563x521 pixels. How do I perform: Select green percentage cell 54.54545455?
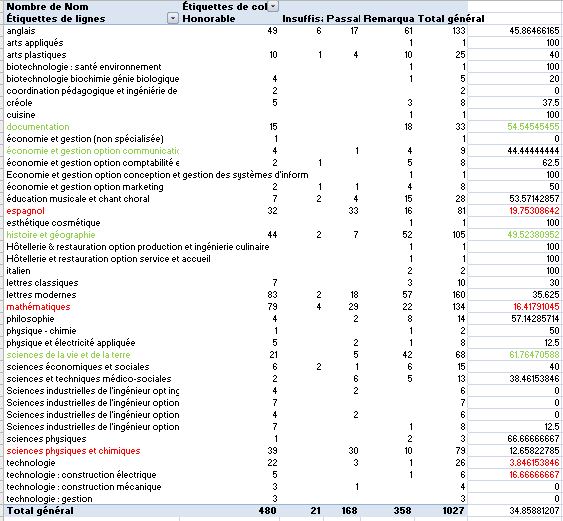point(533,127)
